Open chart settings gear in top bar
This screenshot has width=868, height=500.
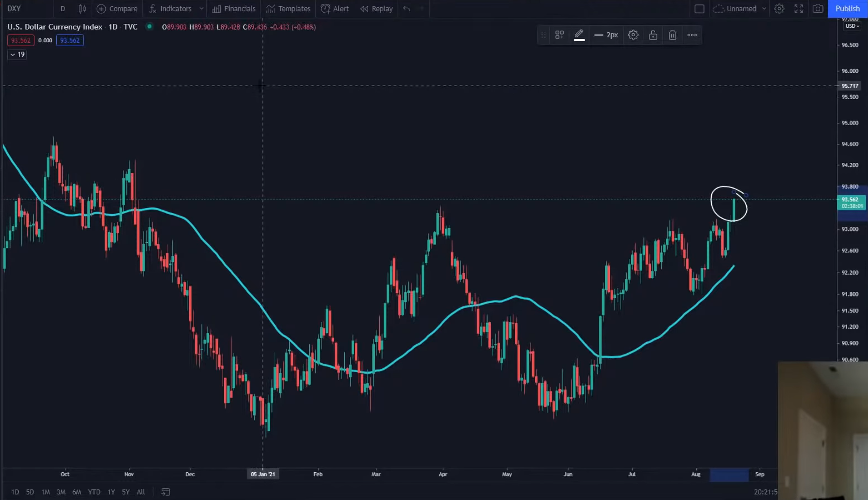coord(779,8)
